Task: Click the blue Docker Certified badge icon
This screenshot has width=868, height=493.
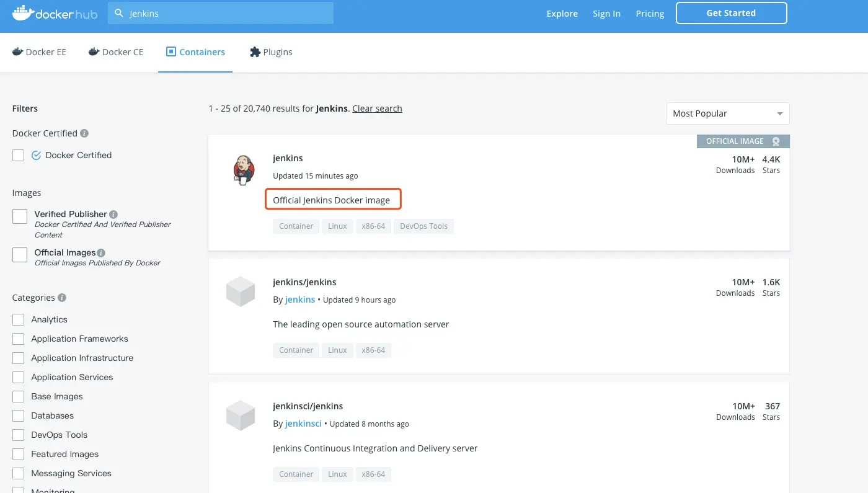Action: (x=36, y=155)
